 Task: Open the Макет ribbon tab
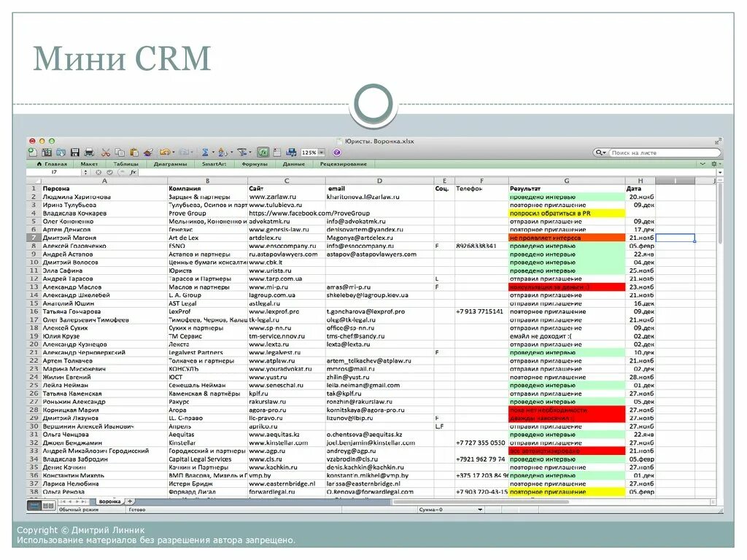tap(89, 164)
